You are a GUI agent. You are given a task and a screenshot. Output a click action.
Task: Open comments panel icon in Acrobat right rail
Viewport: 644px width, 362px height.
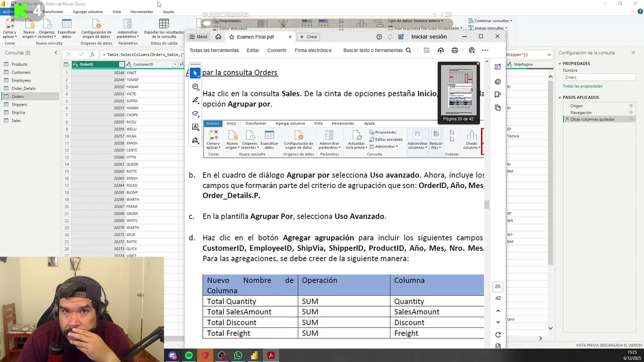[x=498, y=81]
